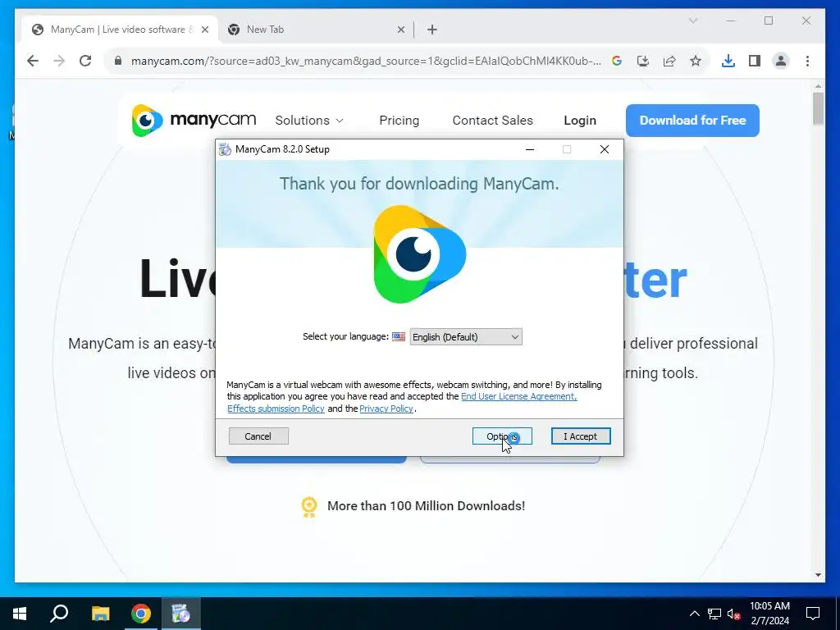Image resolution: width=840 pixels, height=630 pixels.
Task: Click I Accept in setup dialog
Action: coord(581,436)
